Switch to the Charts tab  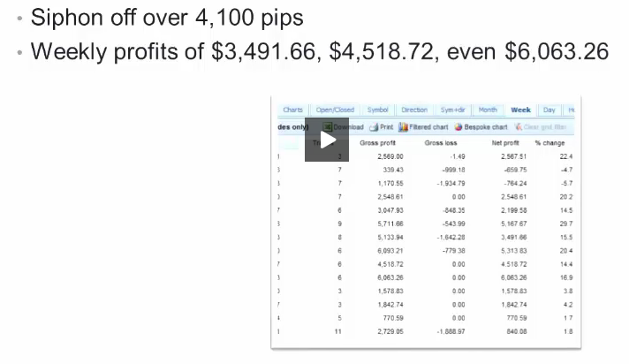(x=292, y=110)
